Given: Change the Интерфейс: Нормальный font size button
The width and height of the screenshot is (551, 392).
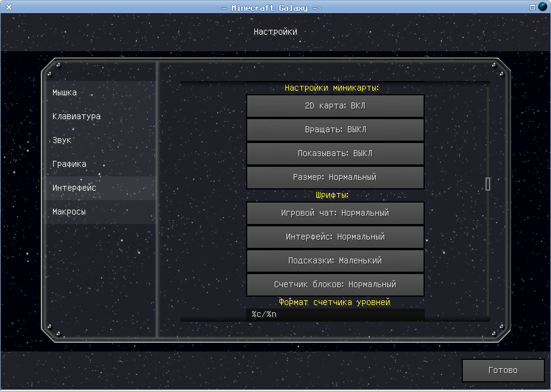Looking at the screenshot, I should pos(335,237).
